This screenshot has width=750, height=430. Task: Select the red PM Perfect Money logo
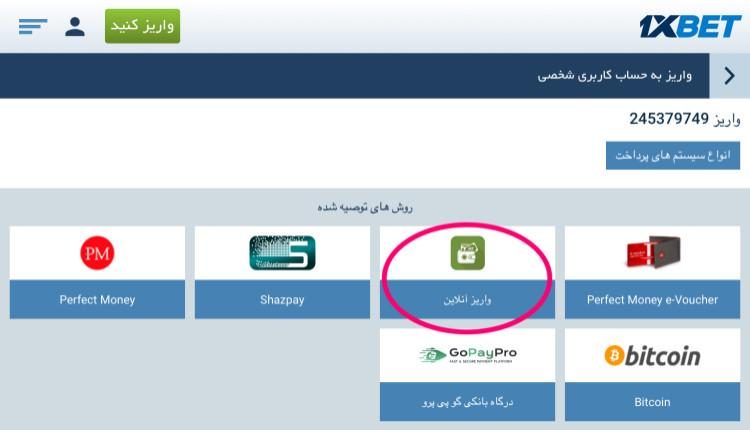click(x=97, y=253)
